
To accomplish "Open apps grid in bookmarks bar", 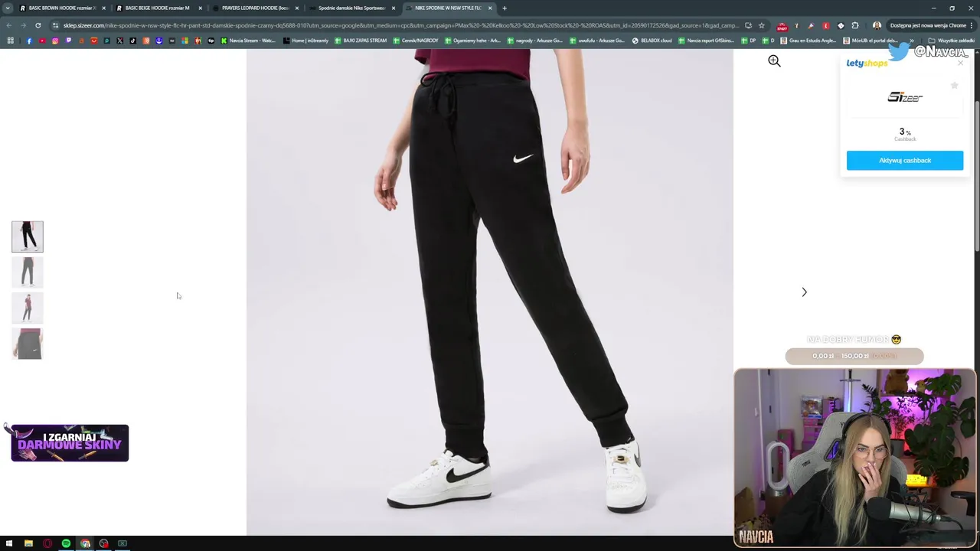I will (x=10, y=41).
